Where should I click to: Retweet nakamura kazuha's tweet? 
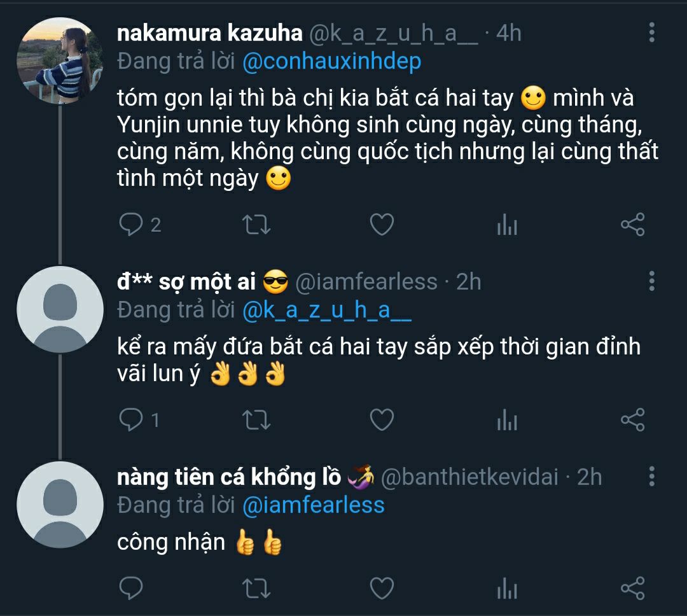[x=258, y=224]
